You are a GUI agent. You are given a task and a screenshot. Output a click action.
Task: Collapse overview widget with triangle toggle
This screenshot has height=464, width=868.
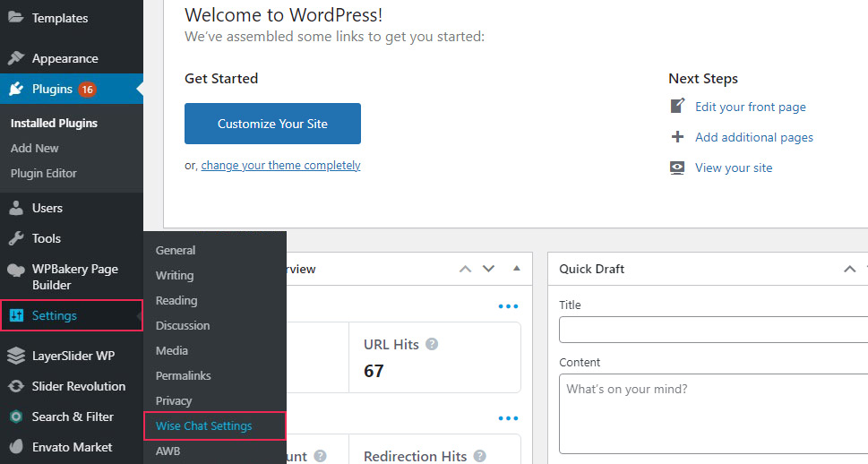517,269
